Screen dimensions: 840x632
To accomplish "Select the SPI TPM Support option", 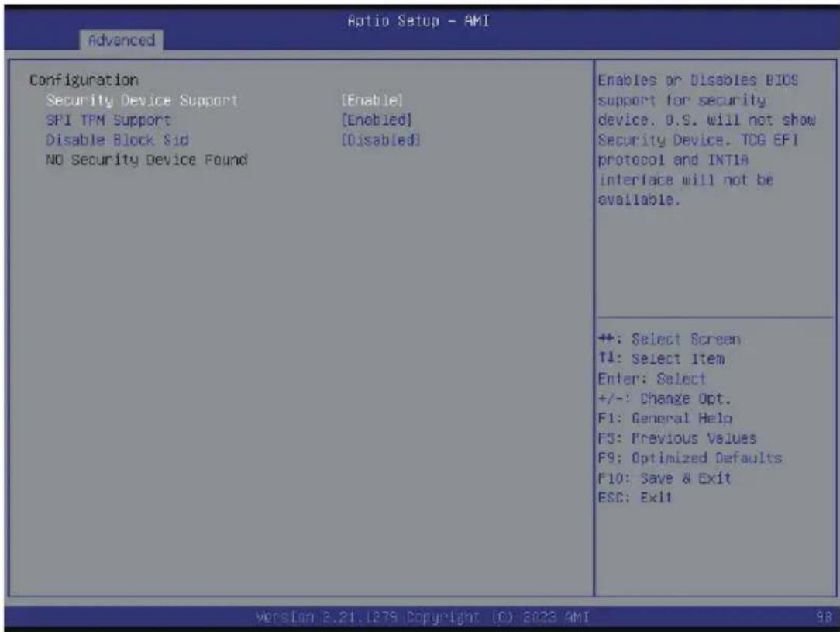I will click(108, 121).
